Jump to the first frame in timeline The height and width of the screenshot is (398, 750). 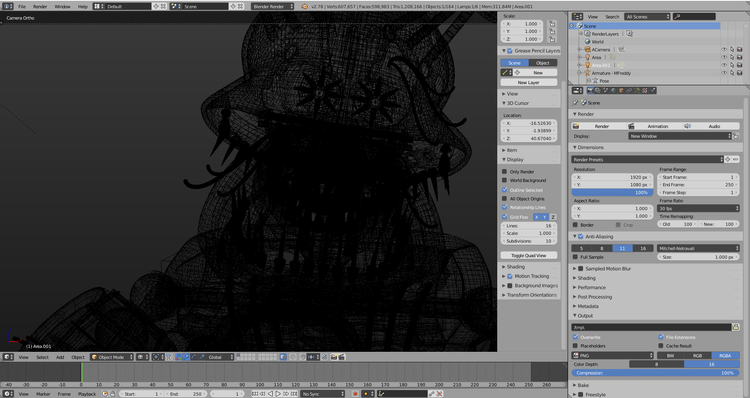(x=255, y=394)
